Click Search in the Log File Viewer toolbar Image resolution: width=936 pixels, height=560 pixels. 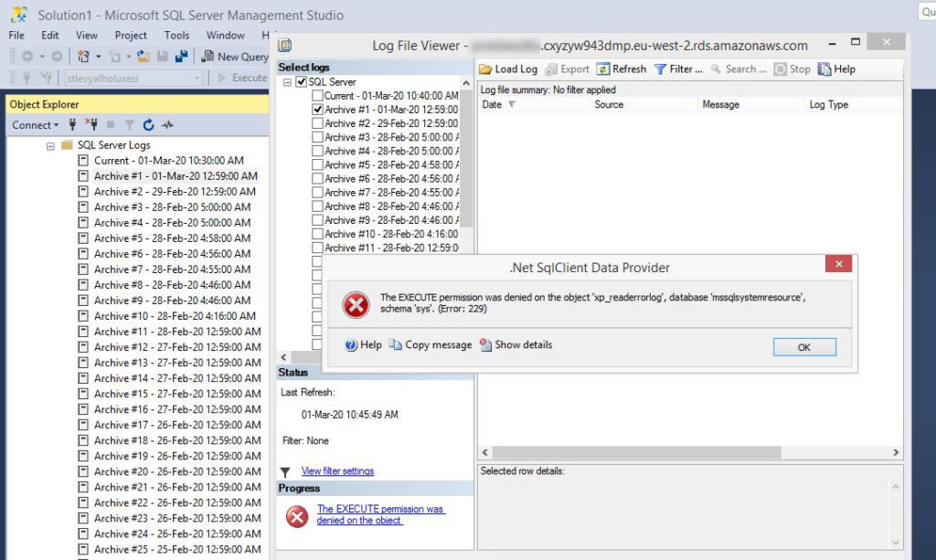click(x=739, y=69)
